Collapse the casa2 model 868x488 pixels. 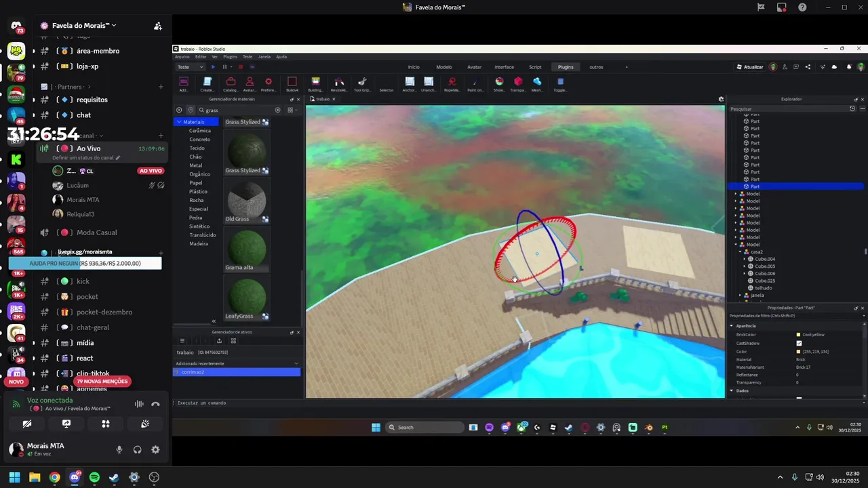741,251
